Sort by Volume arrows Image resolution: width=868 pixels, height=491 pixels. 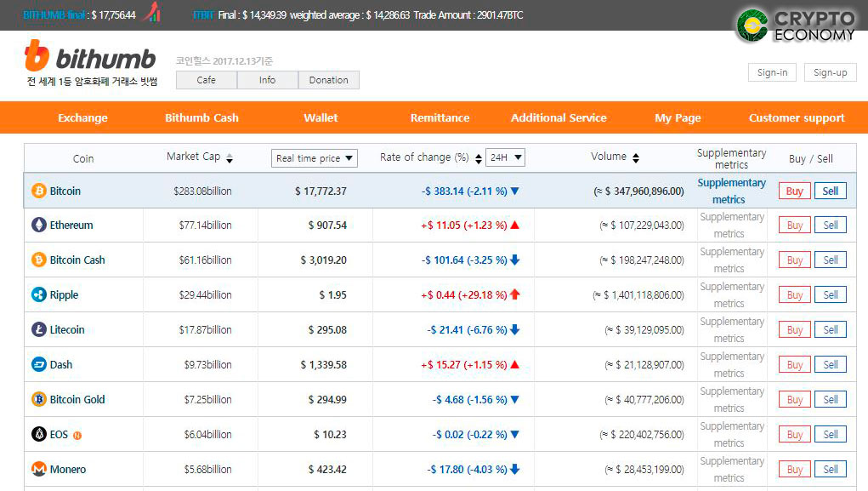point(636,158)
